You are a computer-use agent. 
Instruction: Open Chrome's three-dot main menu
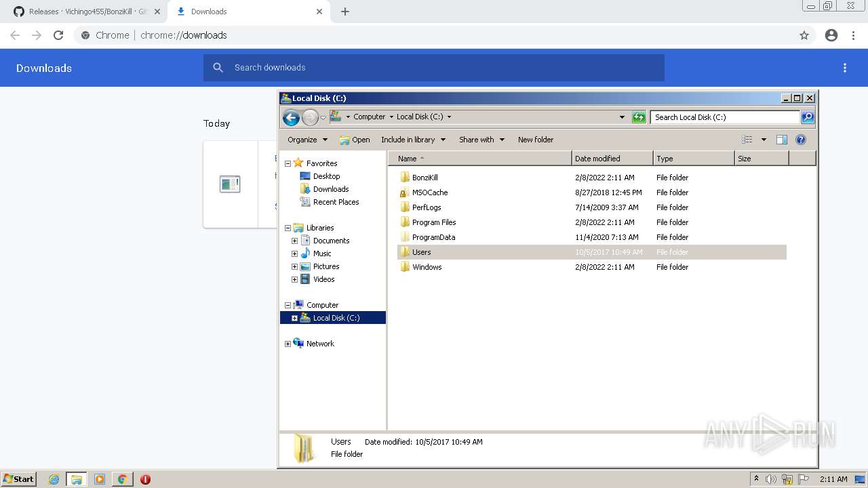point(854,35)
